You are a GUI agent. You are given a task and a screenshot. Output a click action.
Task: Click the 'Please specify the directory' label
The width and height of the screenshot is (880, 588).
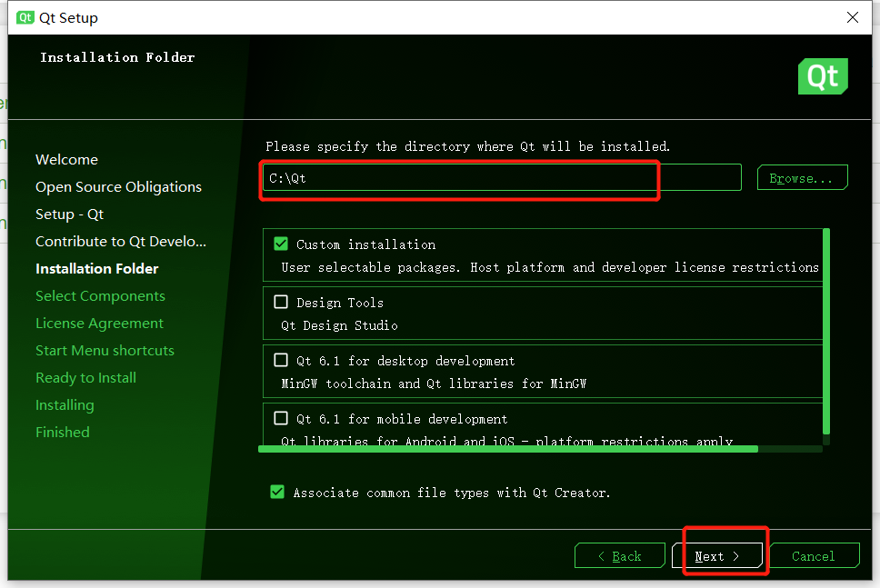click(467, 146)
